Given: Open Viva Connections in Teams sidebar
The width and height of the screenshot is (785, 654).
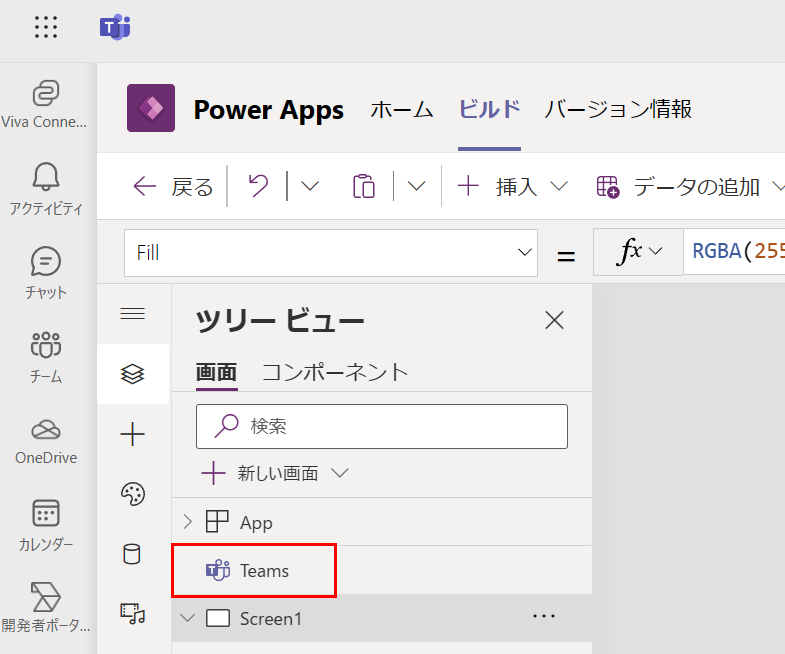Looking at the screenshot, I should pos(46,104).
